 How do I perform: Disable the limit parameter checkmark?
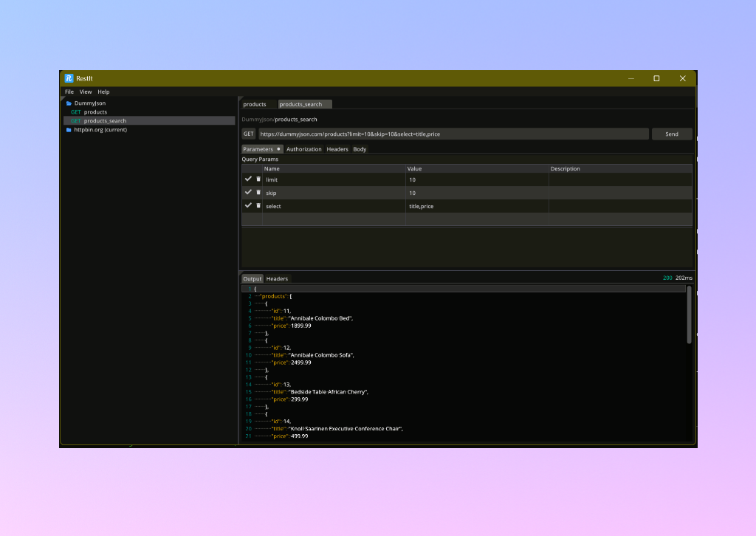248,179
